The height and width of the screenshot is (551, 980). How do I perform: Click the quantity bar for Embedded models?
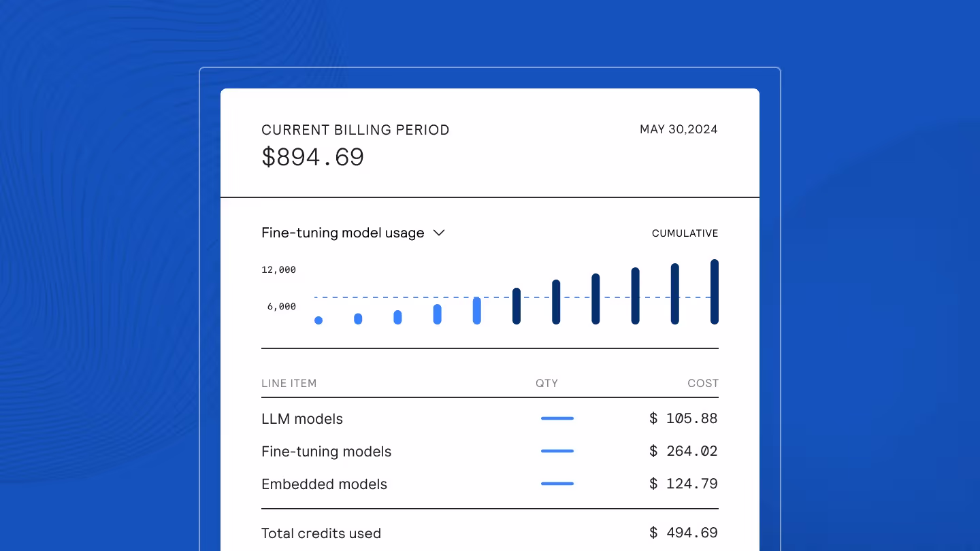[557, 484]
